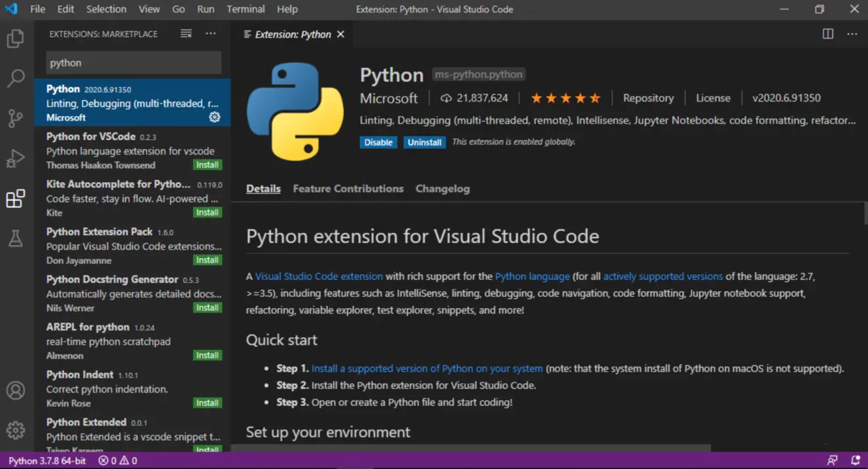
Task: Open the Terminal menu
Action: click(x=246, y=9)
